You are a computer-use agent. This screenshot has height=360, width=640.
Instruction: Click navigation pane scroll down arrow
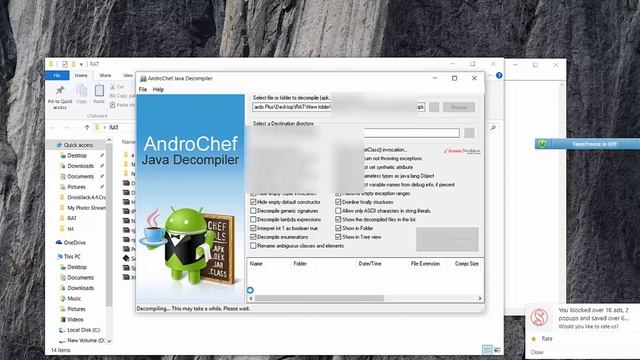point(109,341)
